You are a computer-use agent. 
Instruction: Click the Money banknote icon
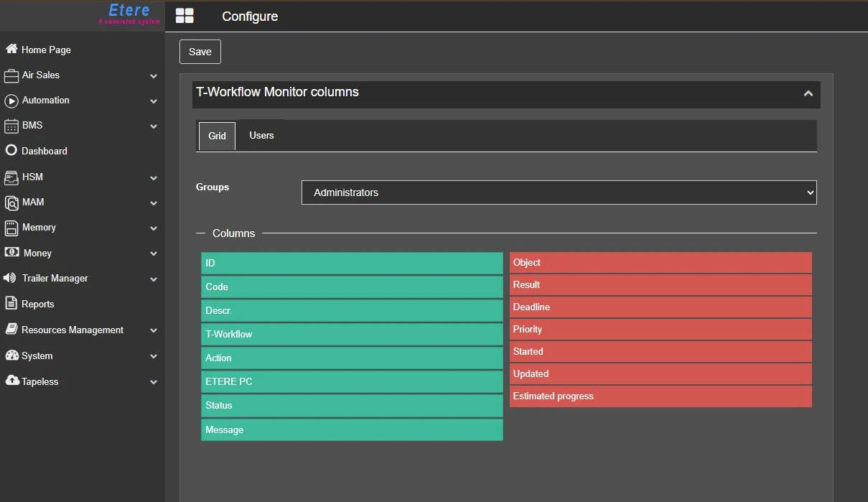coord(11,253)
